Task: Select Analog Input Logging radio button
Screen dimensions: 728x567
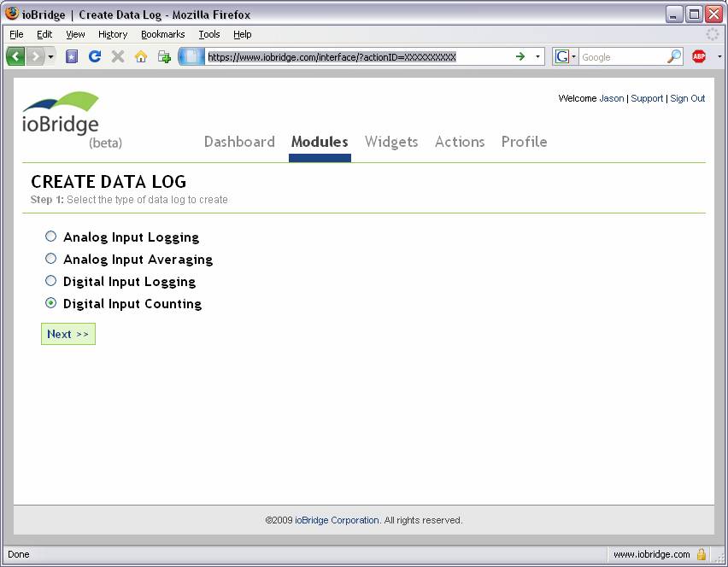Action: click(50, 237)
